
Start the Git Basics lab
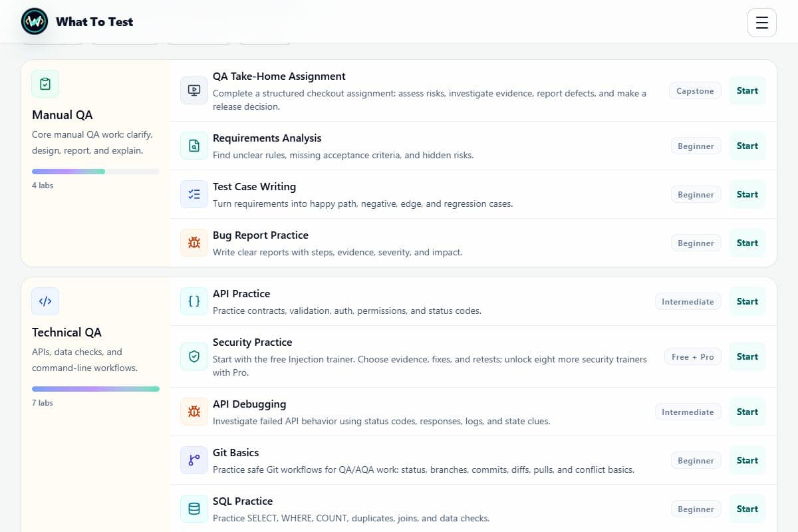[x=747, y=460]
